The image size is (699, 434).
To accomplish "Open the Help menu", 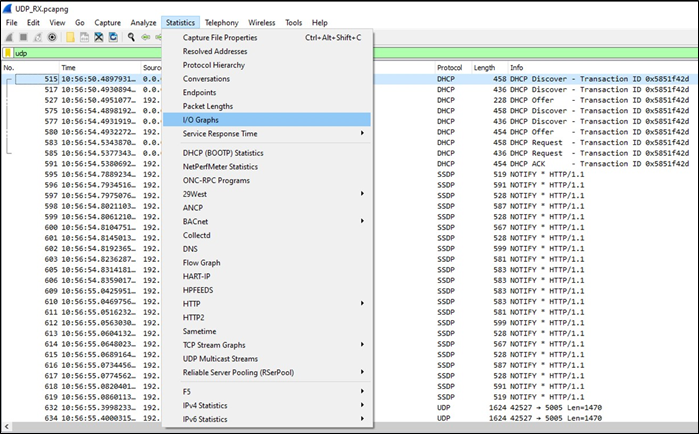I will click(320, 23).
